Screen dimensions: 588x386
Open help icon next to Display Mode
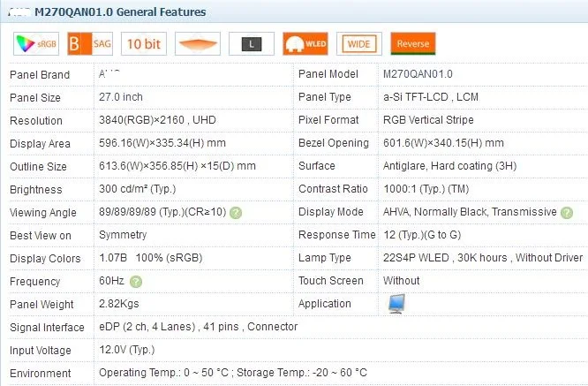(x=567, y=213)
